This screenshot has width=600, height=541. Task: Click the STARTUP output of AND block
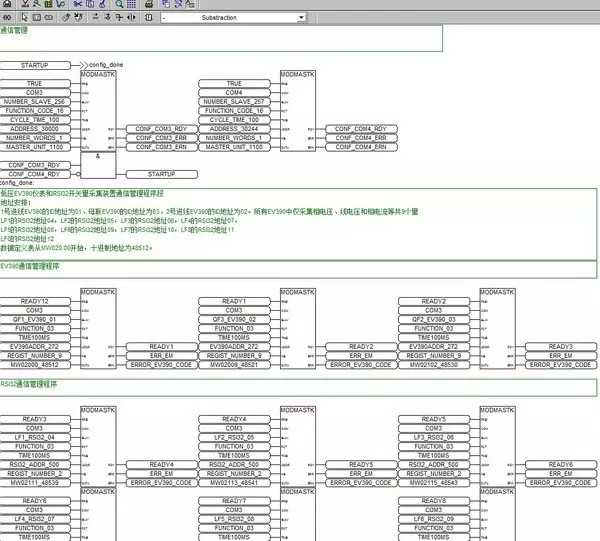pos(162,174)
